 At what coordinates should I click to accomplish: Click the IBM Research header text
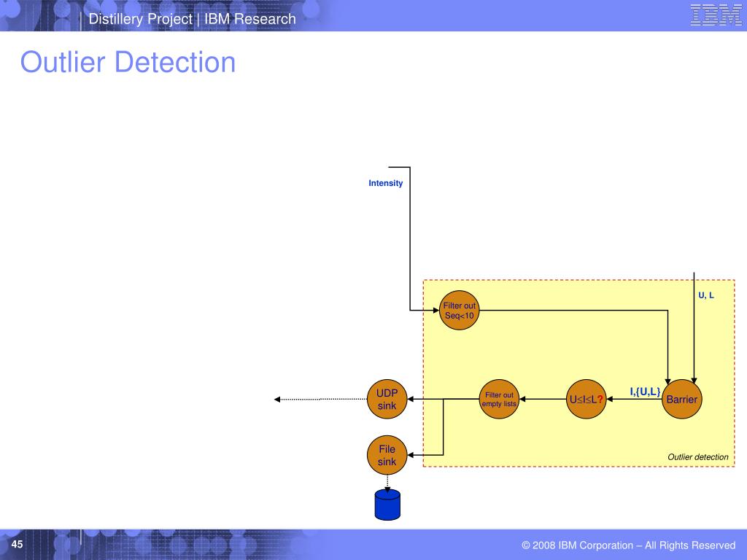[250, 19]
